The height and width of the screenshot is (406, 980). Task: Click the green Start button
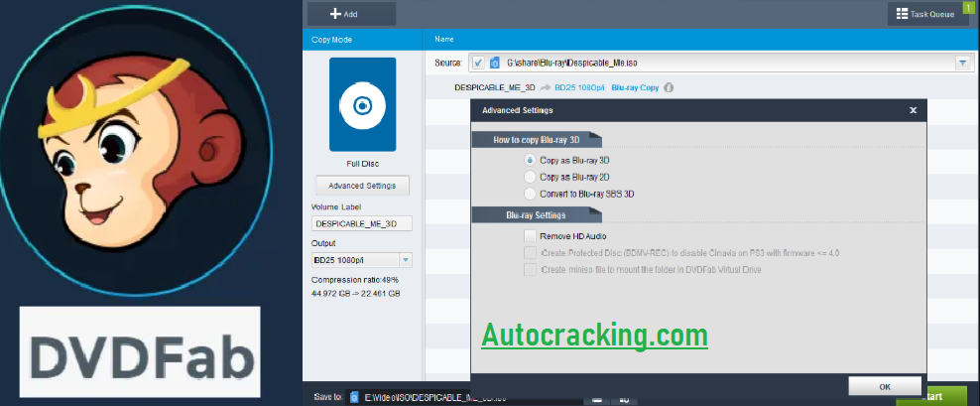pyautogui.click(x=931, y=396)
